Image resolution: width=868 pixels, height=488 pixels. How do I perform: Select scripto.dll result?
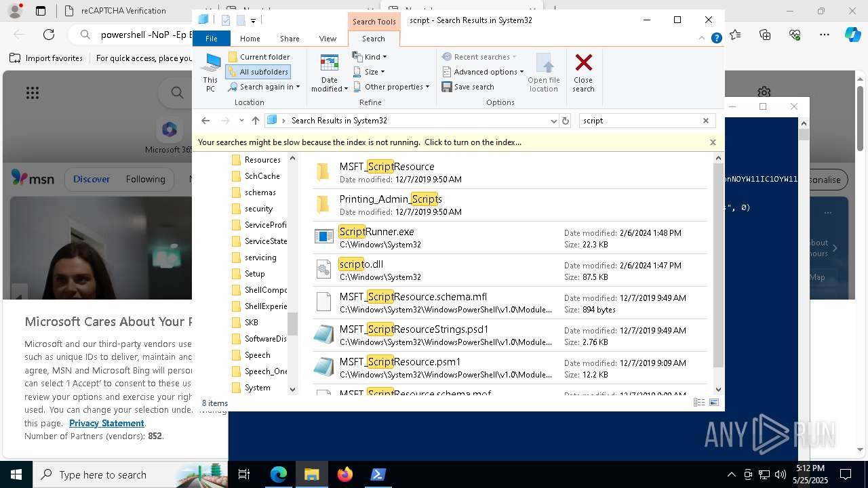pyautogui.click(x=510, y=270)
